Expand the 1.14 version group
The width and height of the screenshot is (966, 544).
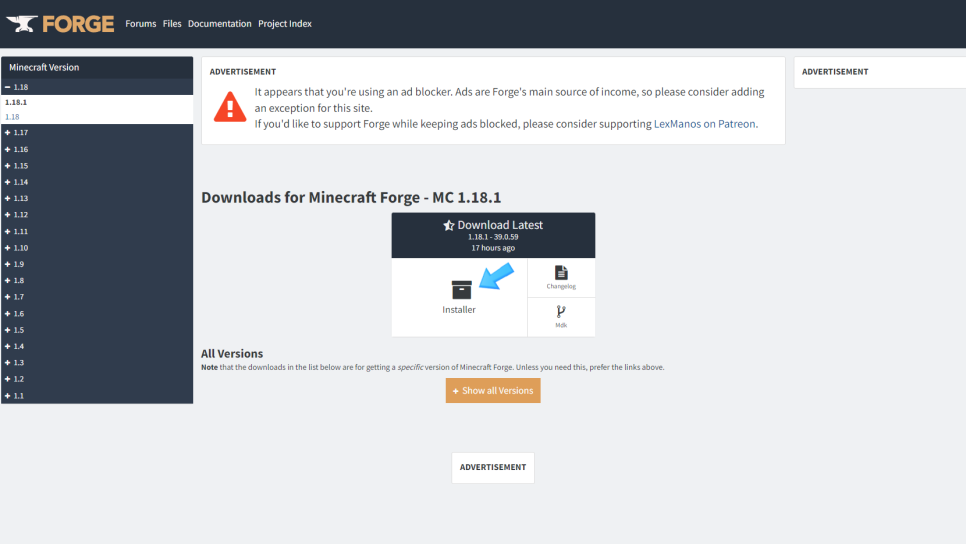97,182
